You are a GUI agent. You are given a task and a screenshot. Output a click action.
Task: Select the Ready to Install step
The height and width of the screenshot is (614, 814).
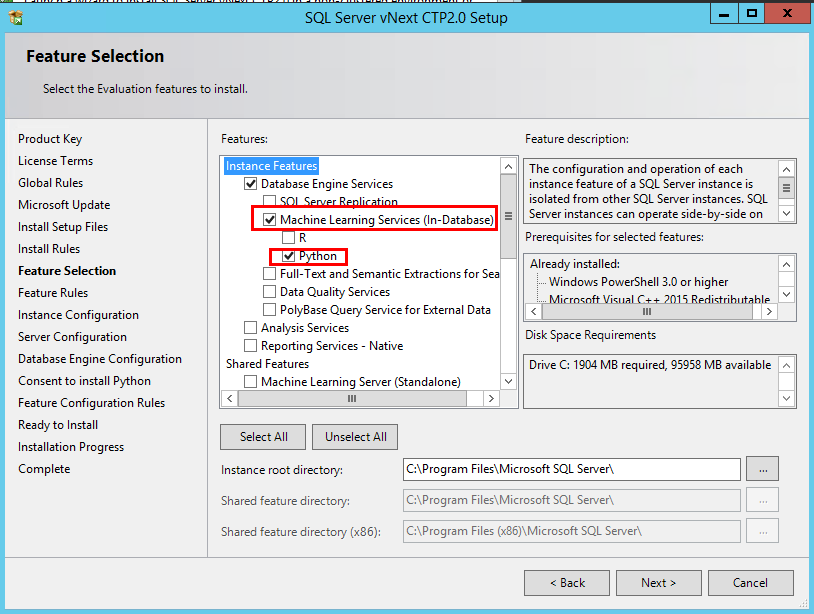point(58,425)
